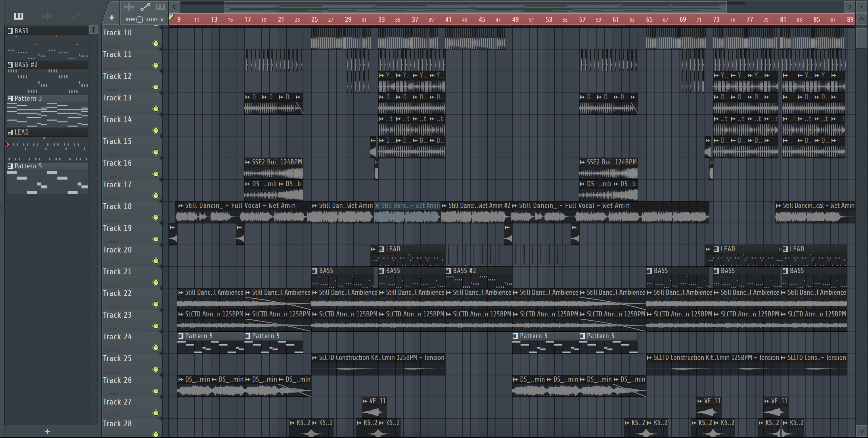Viewport: 868px width, 438px height.
Task: Click the green playhead marker on the timeline
Action: 171,17
